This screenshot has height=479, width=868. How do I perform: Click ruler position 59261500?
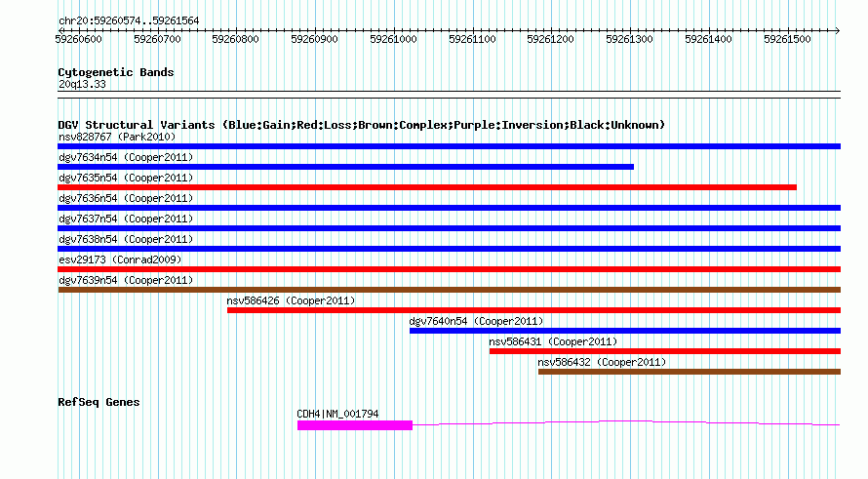pyautogui.click(x=787, y=39)
